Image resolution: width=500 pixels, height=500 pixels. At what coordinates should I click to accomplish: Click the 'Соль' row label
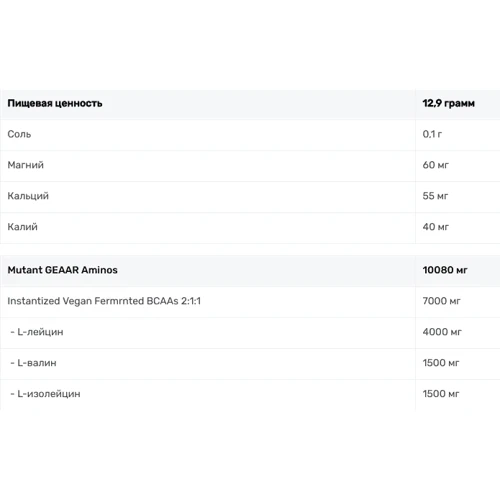(19, 134)
